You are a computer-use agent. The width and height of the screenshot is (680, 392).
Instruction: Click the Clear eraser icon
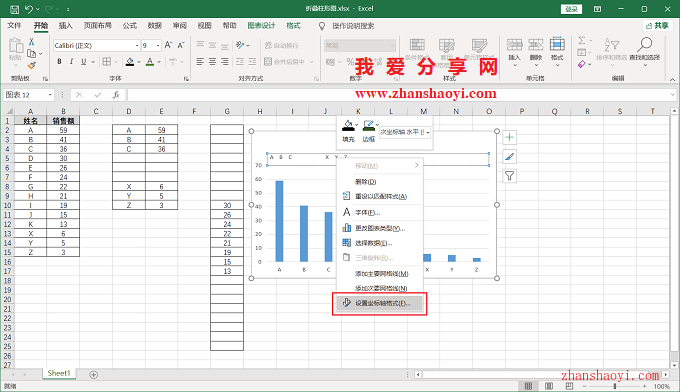pos(582,64)
